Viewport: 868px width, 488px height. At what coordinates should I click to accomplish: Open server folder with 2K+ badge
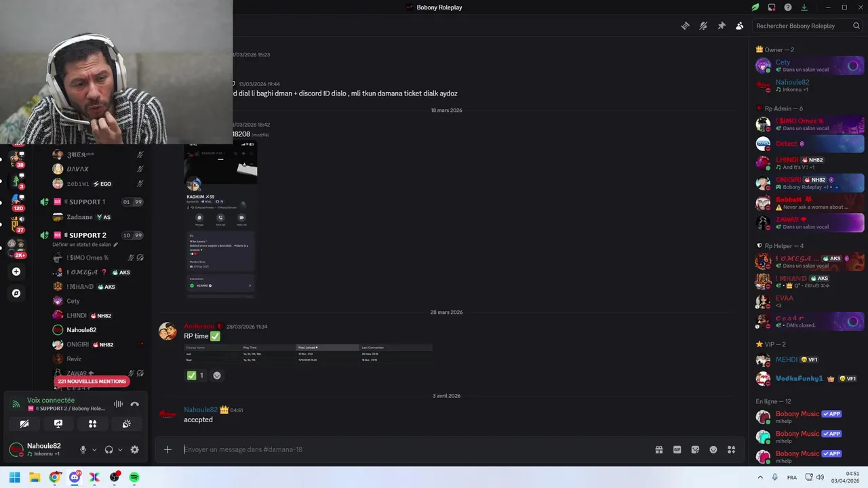(x=16, y=247)
